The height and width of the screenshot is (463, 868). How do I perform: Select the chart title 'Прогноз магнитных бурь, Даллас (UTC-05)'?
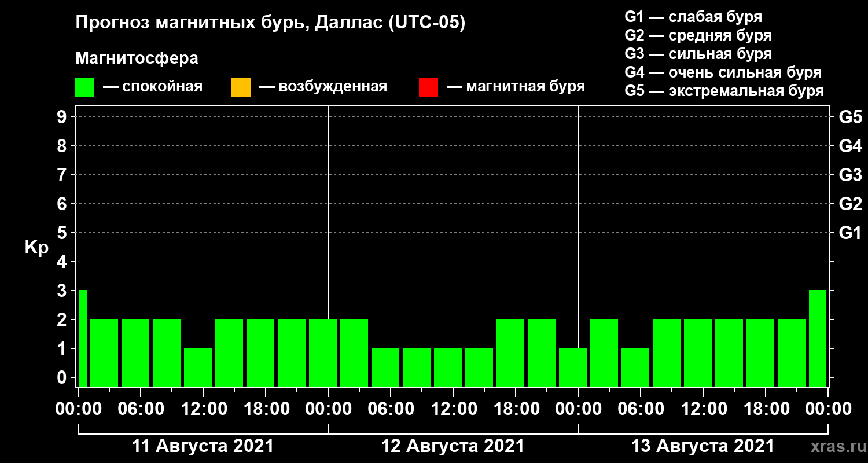(270, 24)
